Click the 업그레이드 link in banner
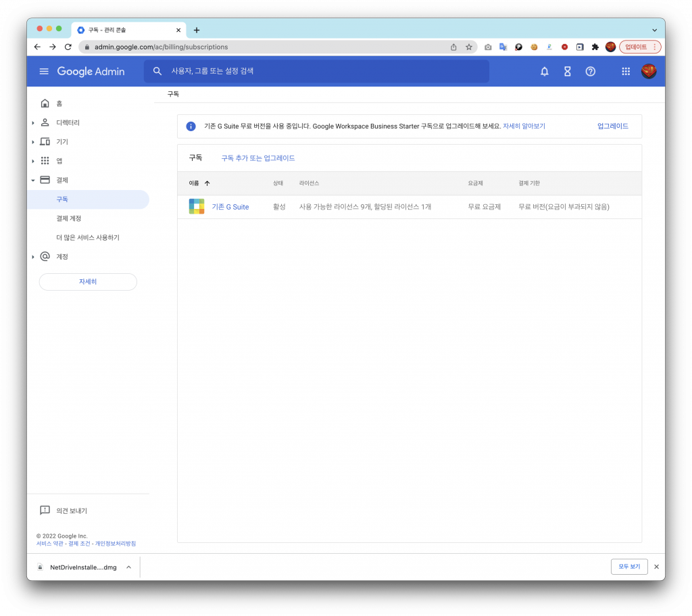The height and width of the screenshot is (616, 692). pyautogui.click(x=612, y=126)
